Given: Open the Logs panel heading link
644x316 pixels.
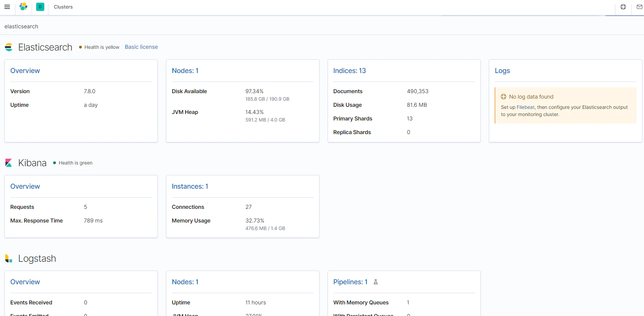Looking at the screenshot, I should point(503,71).
